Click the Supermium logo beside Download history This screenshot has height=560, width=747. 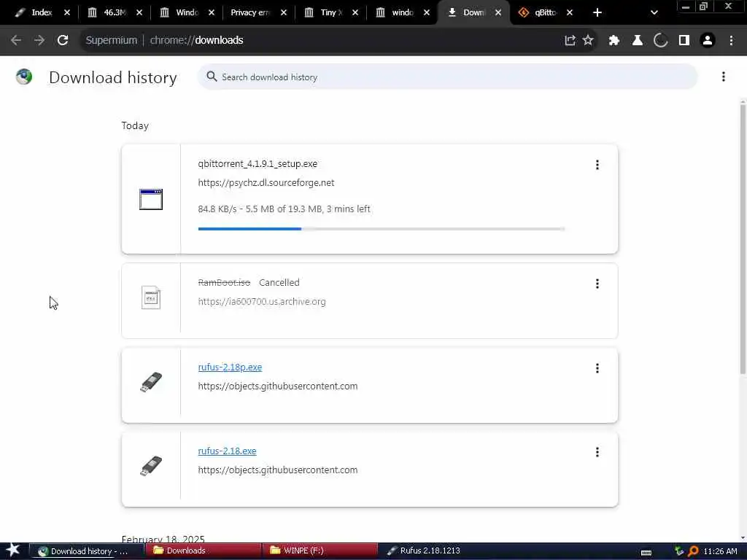(24, 77)
